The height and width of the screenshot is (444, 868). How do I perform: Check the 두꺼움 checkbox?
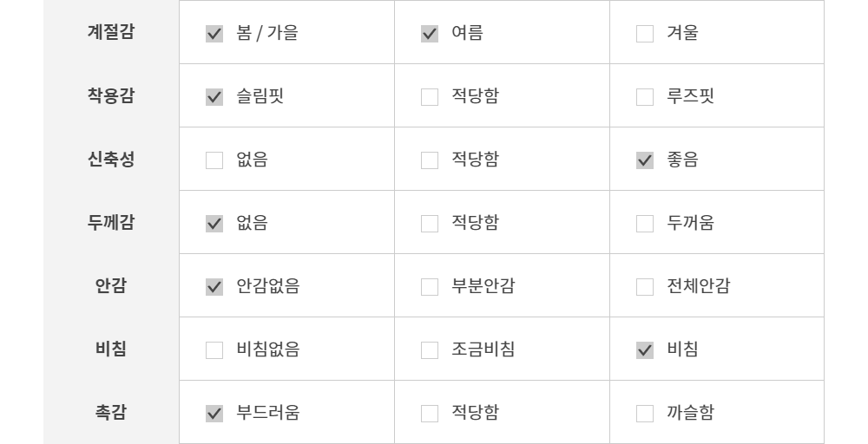click(645, 225)
